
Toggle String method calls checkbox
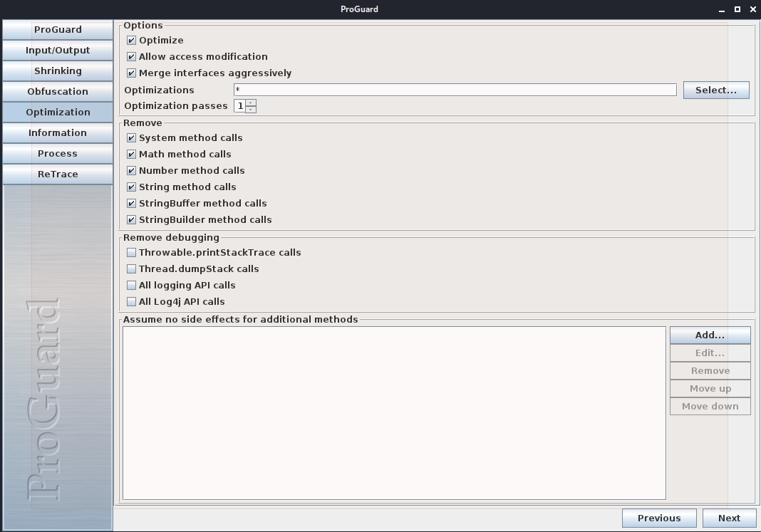point(131,187)
